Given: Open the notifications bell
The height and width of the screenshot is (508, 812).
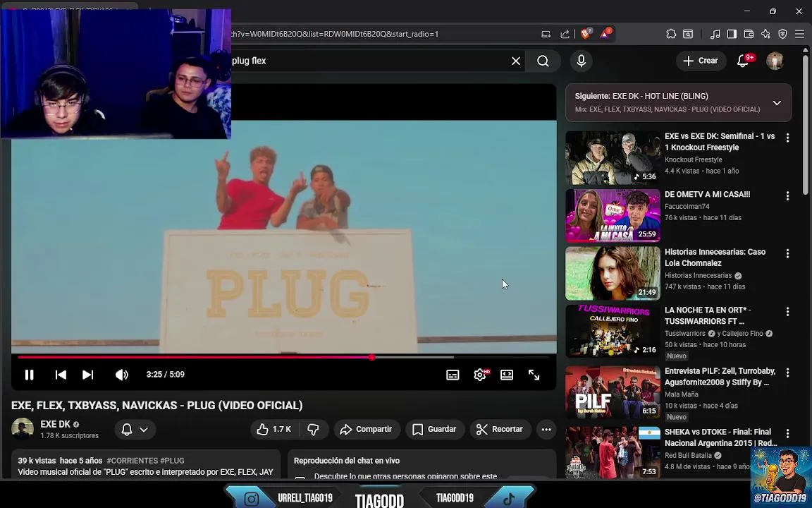Looking at the screenshot, I should pos(744,61).
